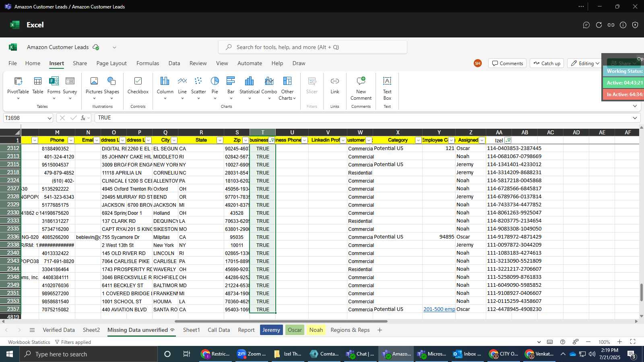
Task: Open the Page Layout ribbon tab
Action: 111,64
